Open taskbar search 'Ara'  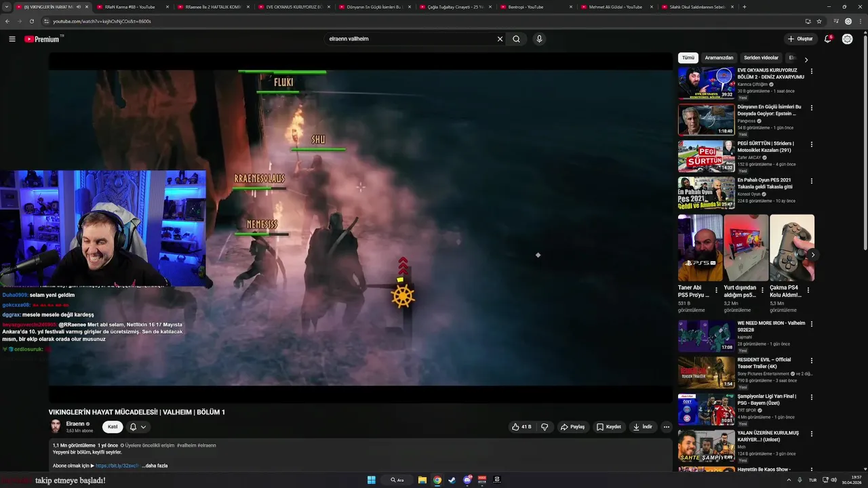pos(397,480)
